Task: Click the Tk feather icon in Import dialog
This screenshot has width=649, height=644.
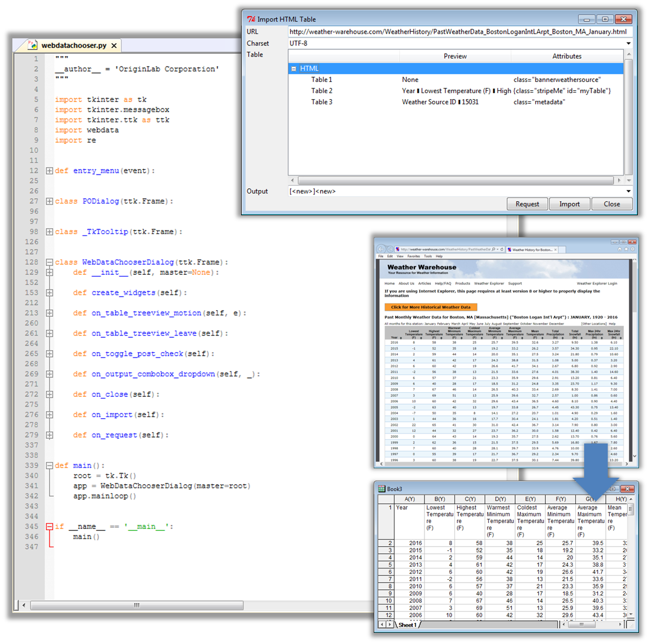Action: [x=251, y=19]
